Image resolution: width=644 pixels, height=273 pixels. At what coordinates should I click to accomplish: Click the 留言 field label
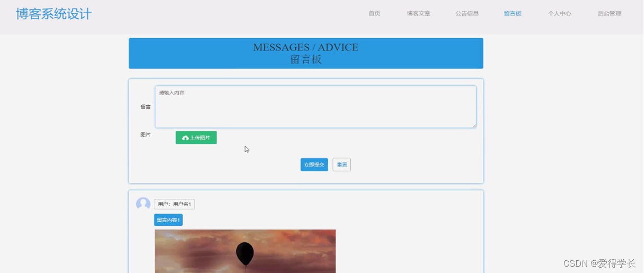click(x=145, y=107)
